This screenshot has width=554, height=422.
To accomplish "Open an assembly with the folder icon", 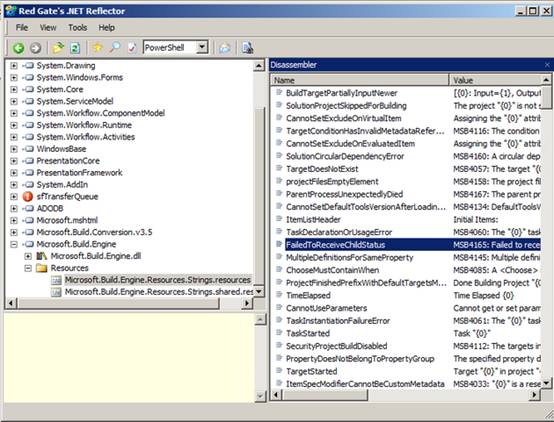I will [58, 47].
